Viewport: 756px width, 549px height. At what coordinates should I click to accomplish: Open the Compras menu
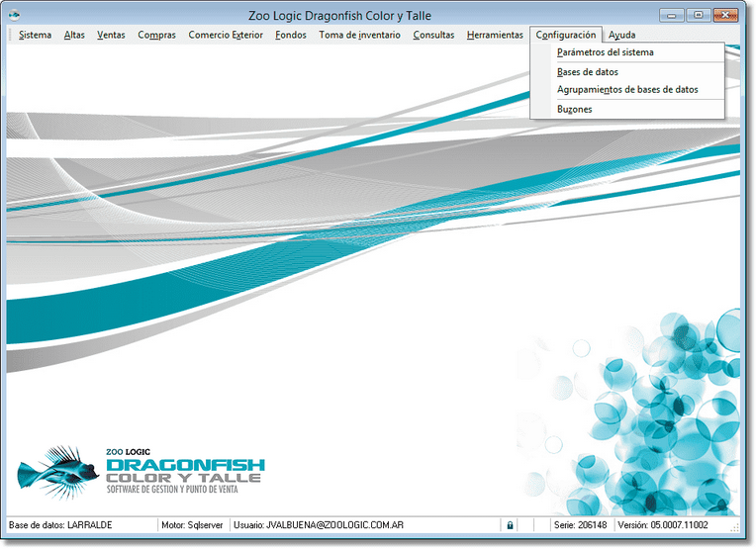pyautogui.click(x=156, y=35)
